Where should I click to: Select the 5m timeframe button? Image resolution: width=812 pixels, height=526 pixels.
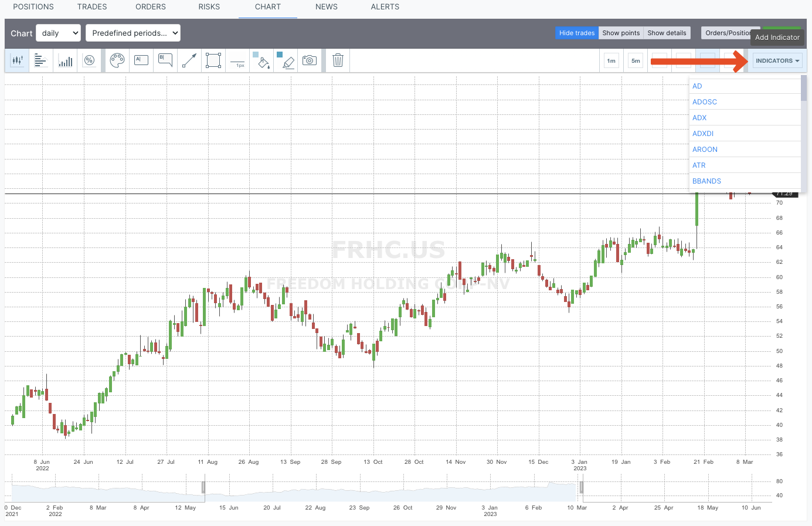636,60
